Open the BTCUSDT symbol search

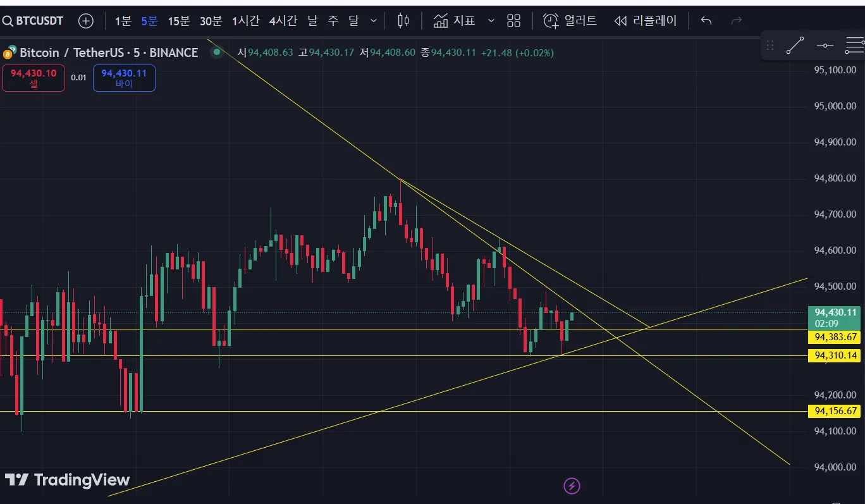(33, 21)
